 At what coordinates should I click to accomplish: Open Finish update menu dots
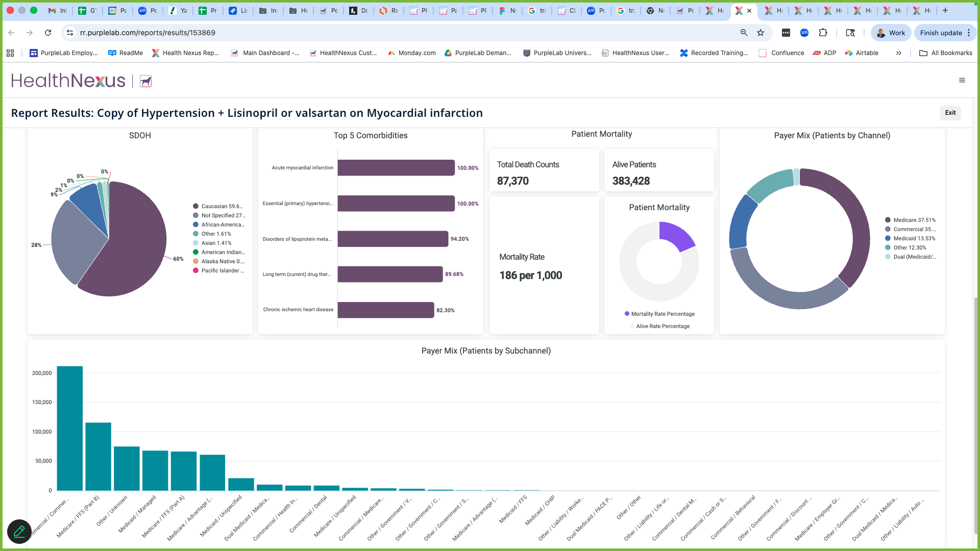coord(969,33)
